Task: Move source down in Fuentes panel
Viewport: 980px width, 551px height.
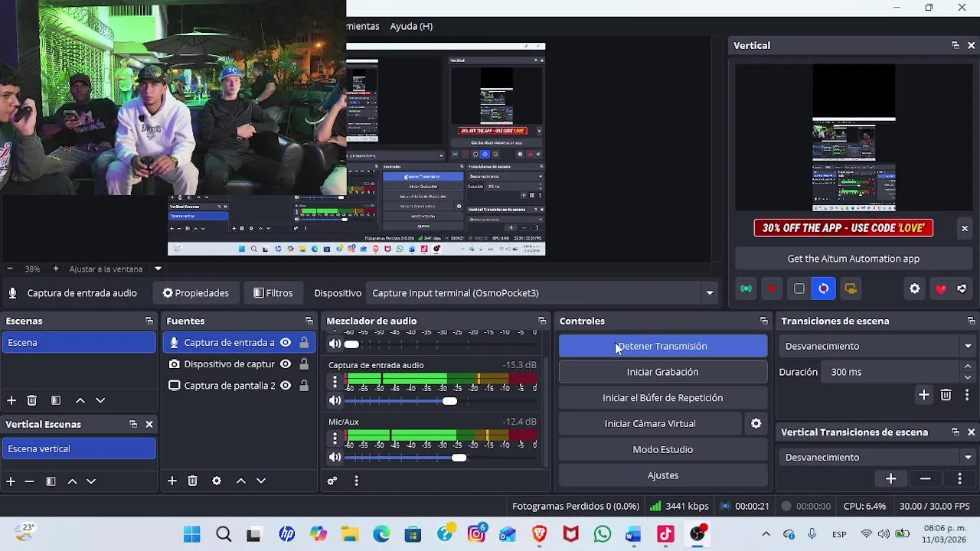Action: click(261, 481)
